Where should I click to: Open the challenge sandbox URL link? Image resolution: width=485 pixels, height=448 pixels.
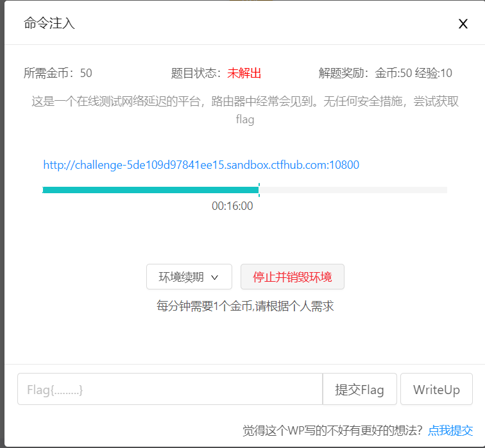[x=201, y=165]
